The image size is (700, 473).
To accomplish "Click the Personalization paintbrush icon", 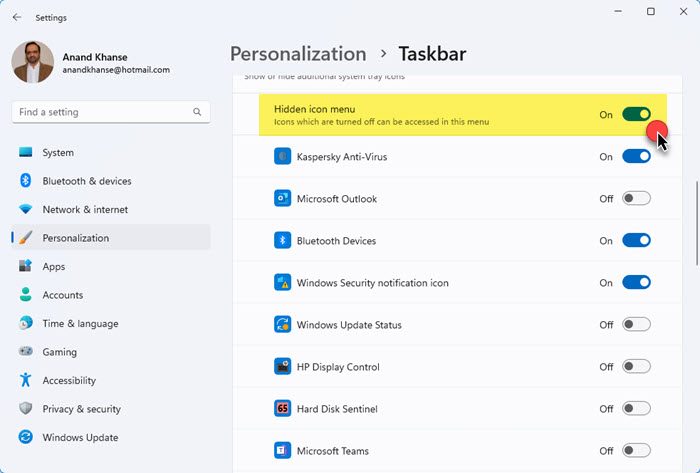I will coord(26,237).
